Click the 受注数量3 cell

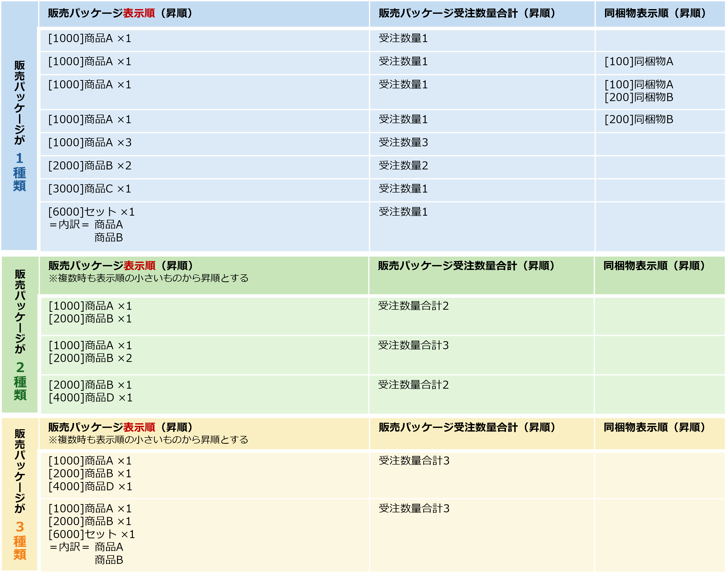403,143
